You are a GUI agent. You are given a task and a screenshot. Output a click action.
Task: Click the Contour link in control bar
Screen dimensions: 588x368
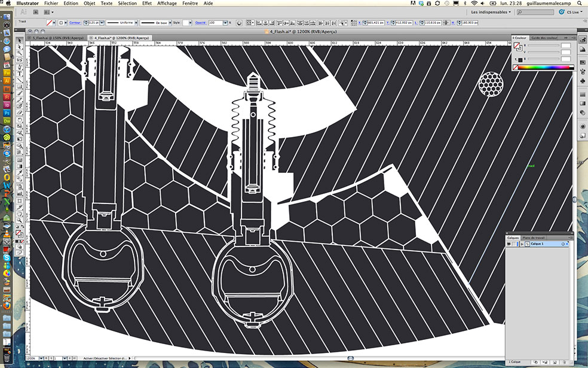point(75,22)
